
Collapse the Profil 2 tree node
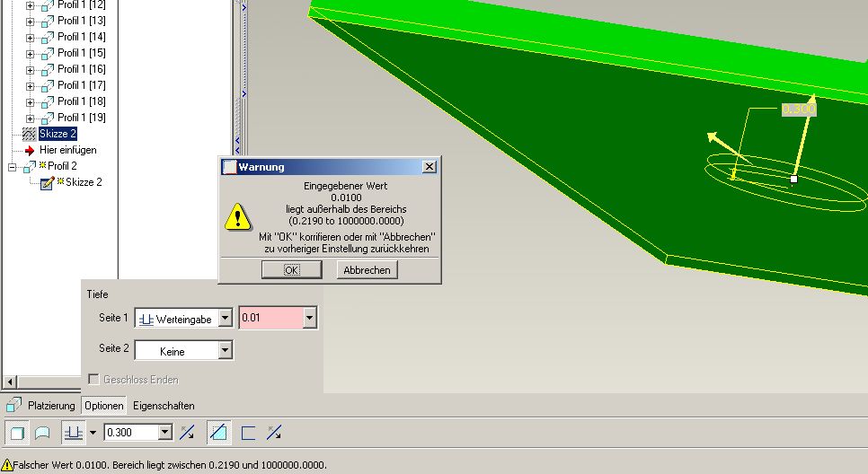pyautogui.click(x=13, y=167)
